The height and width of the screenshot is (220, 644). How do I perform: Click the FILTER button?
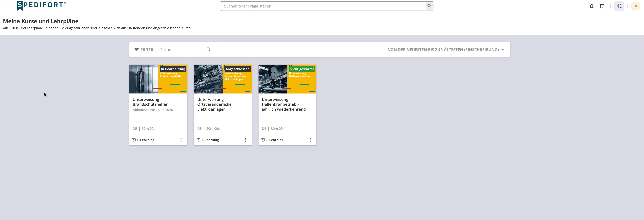[144, 49]
